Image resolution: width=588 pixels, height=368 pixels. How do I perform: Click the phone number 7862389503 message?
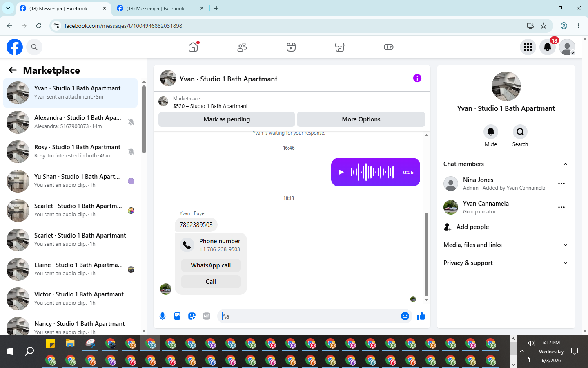click(x=196, y=225)
